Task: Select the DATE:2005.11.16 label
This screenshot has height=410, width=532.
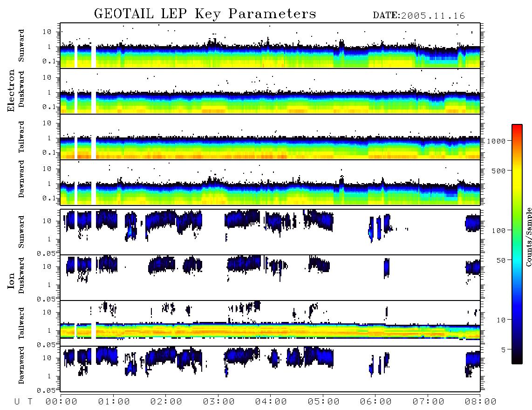Action: point(419,16)
